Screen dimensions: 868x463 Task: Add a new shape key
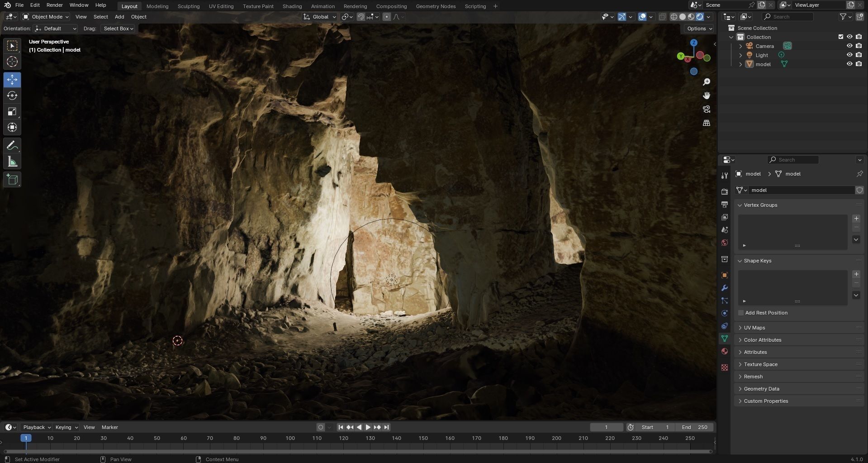856,274
